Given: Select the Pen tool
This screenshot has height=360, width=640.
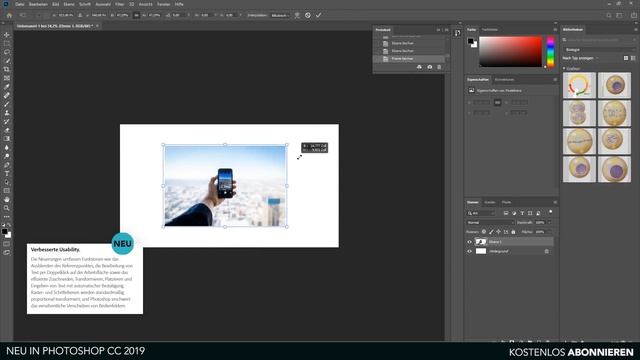Looking at the screenshot, I should (7, 165).
